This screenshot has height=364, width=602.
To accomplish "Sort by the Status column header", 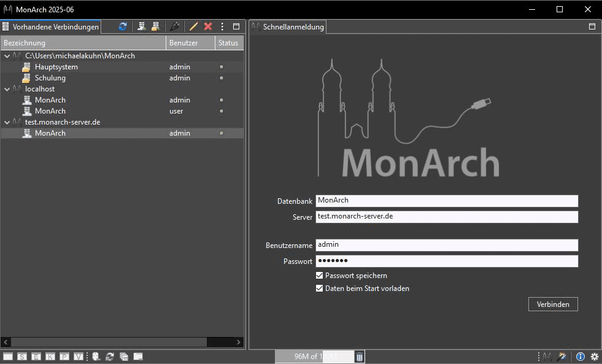I will (x=229, y=43).
